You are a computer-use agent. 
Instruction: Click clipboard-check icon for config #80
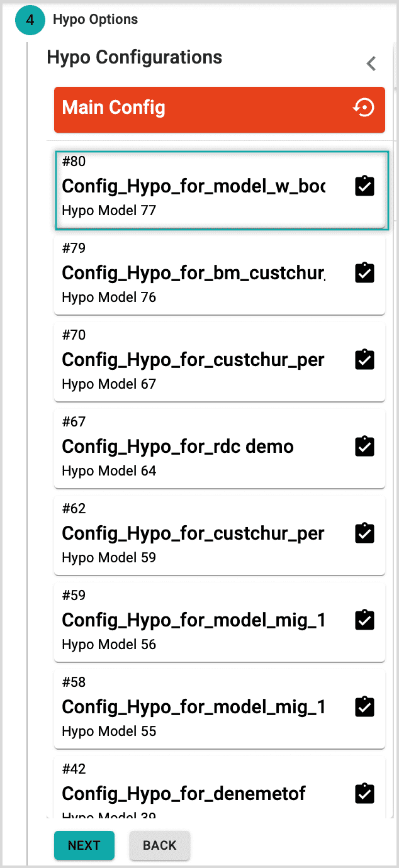coord(365,186)
